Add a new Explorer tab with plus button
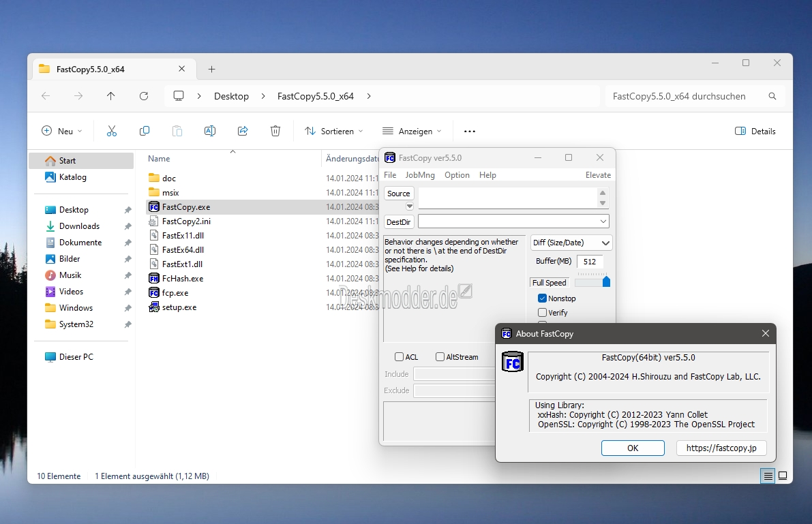The height and width of the screenshot is (524, 812). (x=211, y=69)
